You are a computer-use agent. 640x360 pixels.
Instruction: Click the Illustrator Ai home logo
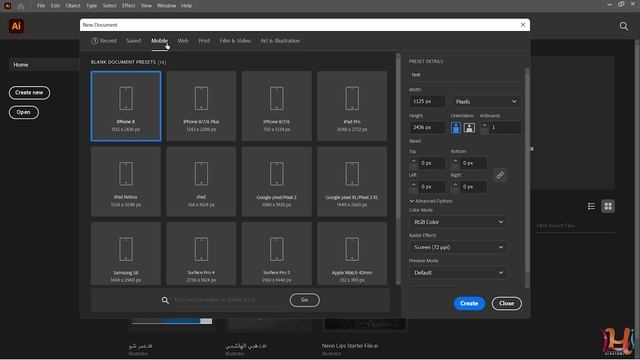(16, 26)
